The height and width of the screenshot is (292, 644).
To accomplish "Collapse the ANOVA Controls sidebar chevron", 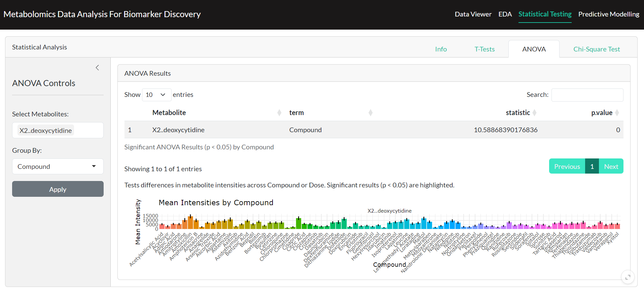I will pyautogui.click(x=97, y=68).
